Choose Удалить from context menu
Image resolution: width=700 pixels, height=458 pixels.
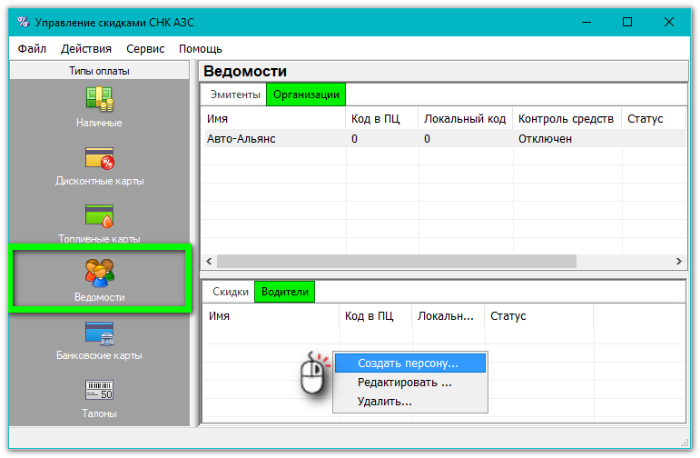click(385, 401)
